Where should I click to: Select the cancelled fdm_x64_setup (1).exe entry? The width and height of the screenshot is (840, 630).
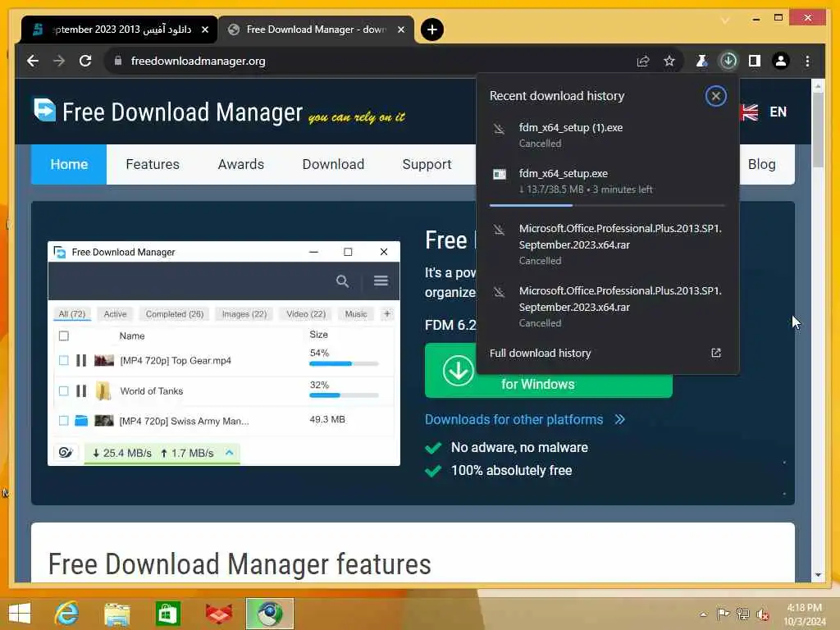608,135
